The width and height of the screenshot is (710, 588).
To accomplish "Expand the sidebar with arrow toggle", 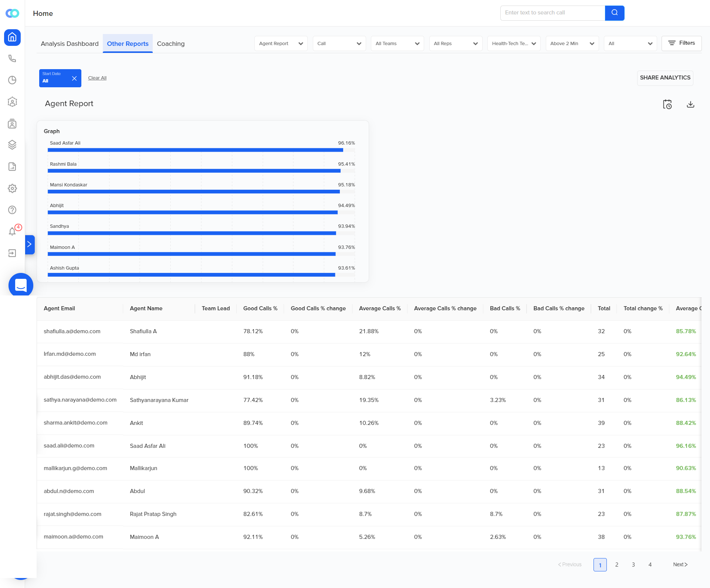I will (30, 244).
